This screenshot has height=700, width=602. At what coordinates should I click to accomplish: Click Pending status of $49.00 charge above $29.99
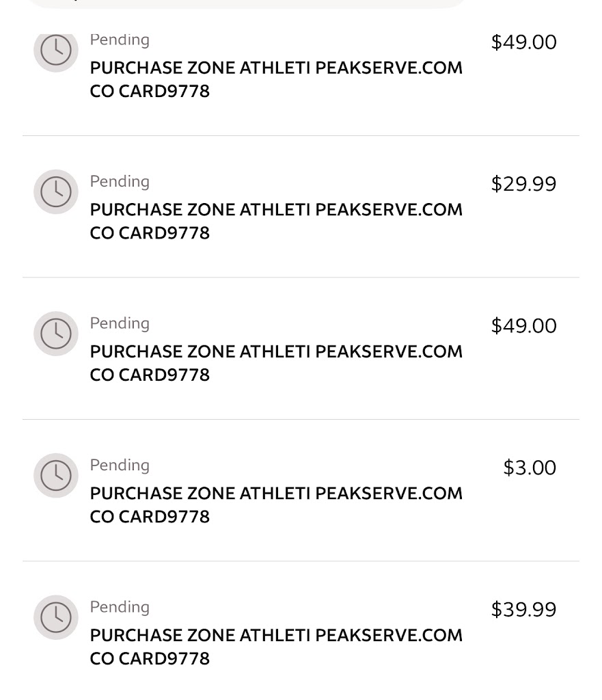click(x=120, y=40)
